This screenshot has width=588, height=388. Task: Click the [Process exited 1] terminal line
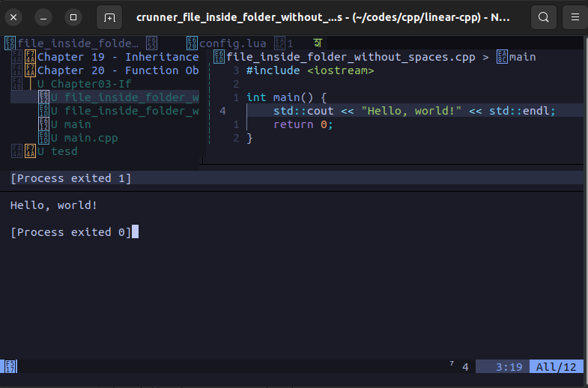[x=71, y=178]
